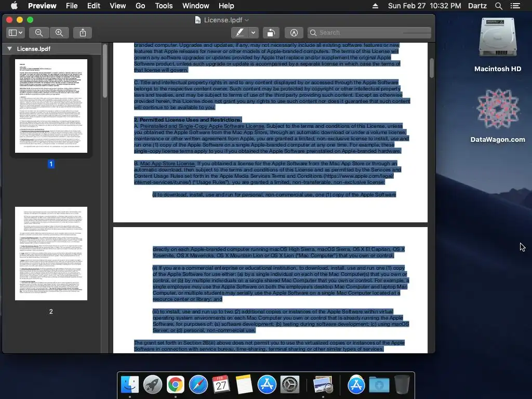
Task: Open the View menu
Action: (118, 6)
